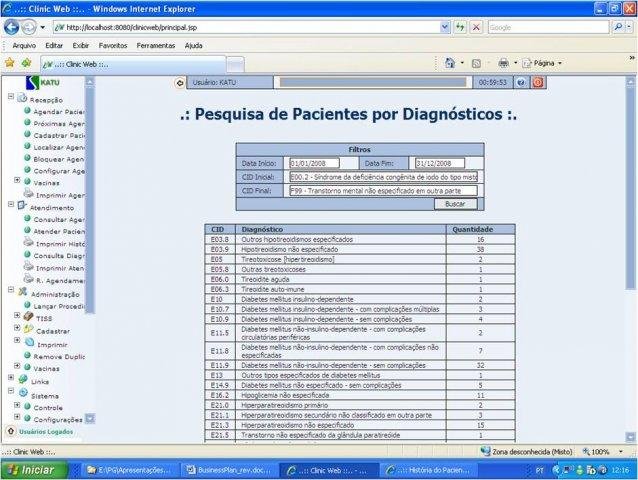This screenshot has height=480, width=638.
Task: Click the Iniciar start button
Action: 34,470
